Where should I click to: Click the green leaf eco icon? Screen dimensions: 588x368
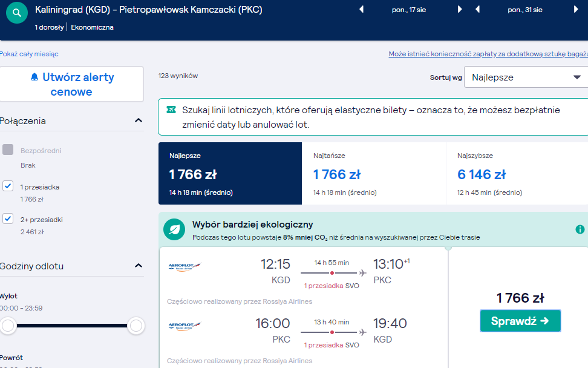pos(174,229)
